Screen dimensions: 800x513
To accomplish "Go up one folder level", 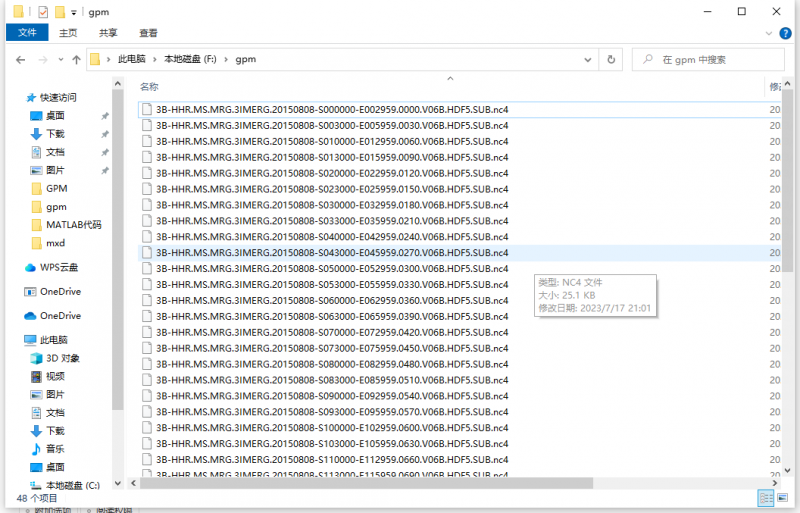I will [x=77, y=60].
